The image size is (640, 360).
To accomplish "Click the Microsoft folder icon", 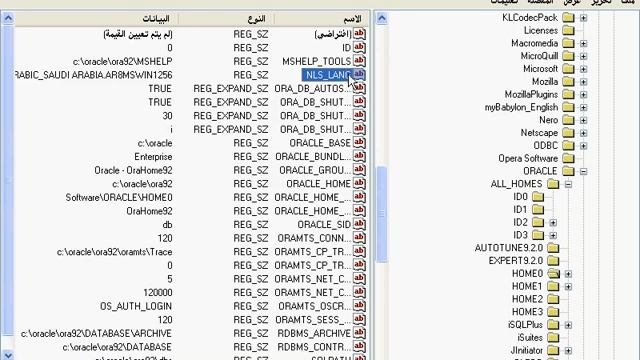I will click(x=568, y=69).
